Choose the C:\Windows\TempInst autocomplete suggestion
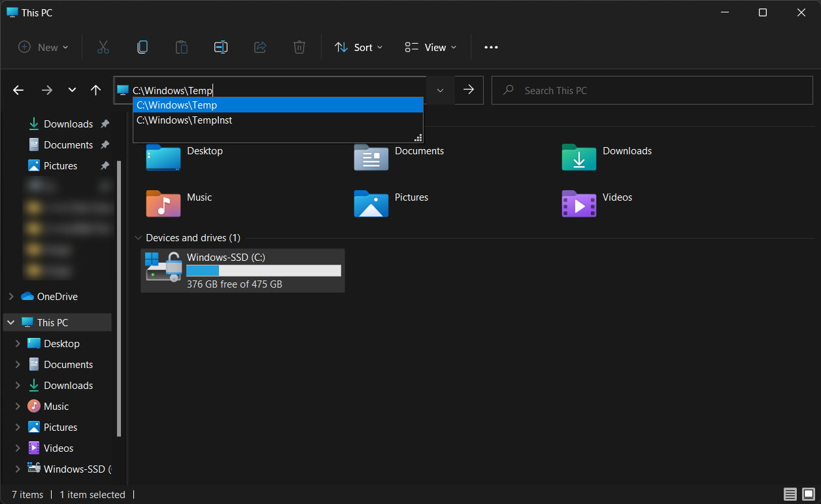Screen dimensions: 821x504 pos(278,120)
